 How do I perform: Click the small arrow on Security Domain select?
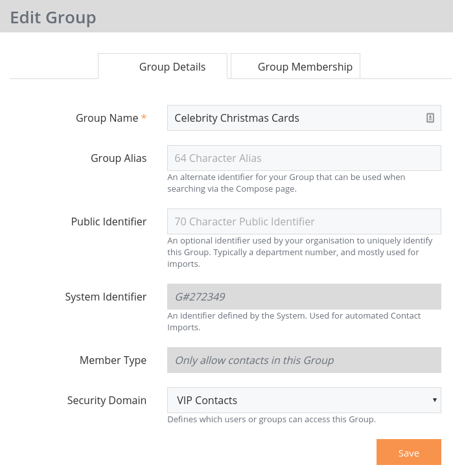[x=435, y=400]
